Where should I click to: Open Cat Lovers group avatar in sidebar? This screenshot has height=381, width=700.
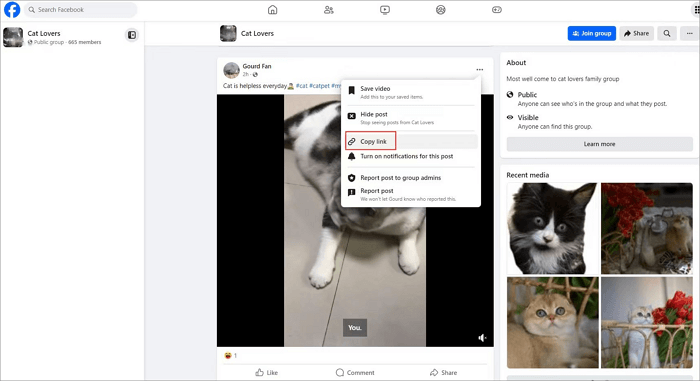[x=13, y=37]
